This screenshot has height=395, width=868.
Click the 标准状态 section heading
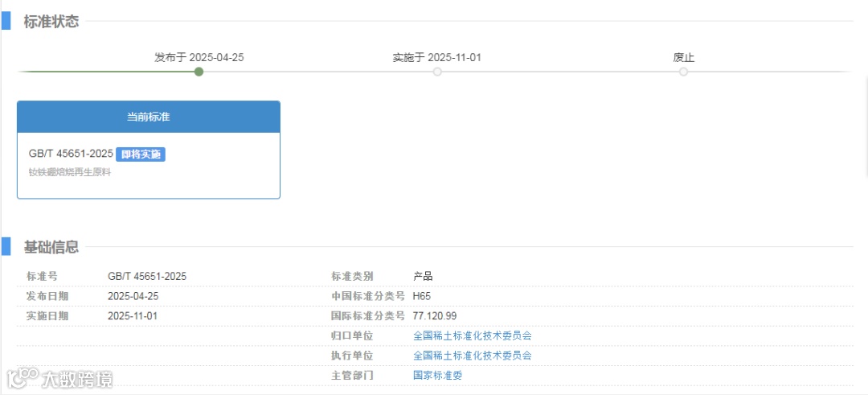click(51, 22)
